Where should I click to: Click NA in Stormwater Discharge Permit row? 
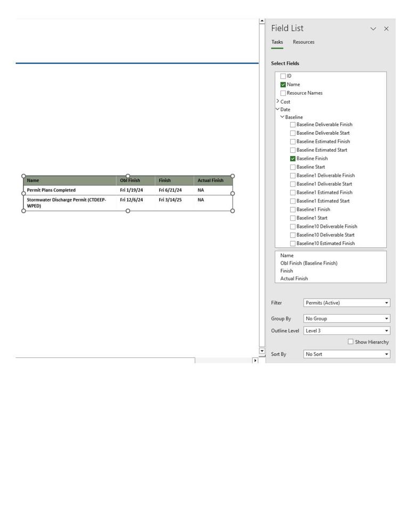213,203
